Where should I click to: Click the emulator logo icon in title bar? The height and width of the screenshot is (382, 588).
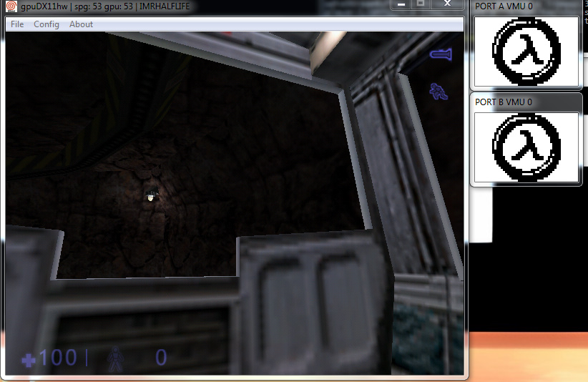click(x=11, y=6)
